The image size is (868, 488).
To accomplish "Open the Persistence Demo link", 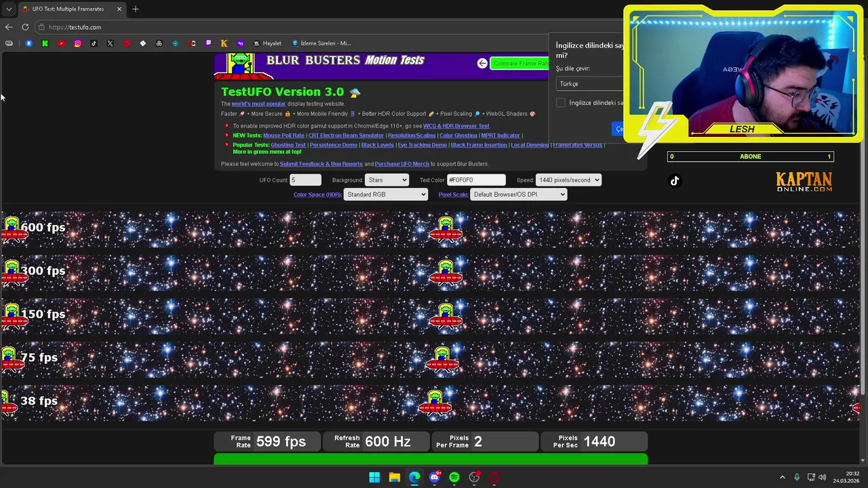I will pos(334,145).
